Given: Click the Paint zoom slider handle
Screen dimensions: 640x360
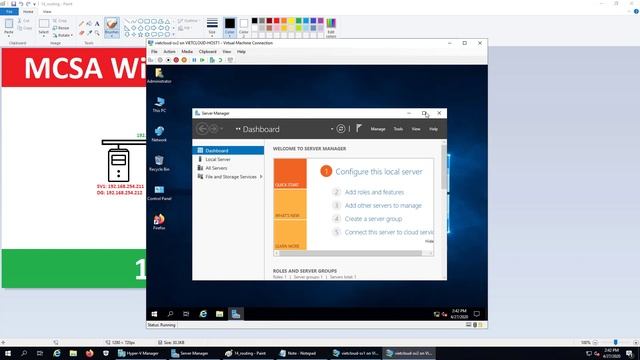Looking at the screenshot, I should pos(616,342).
